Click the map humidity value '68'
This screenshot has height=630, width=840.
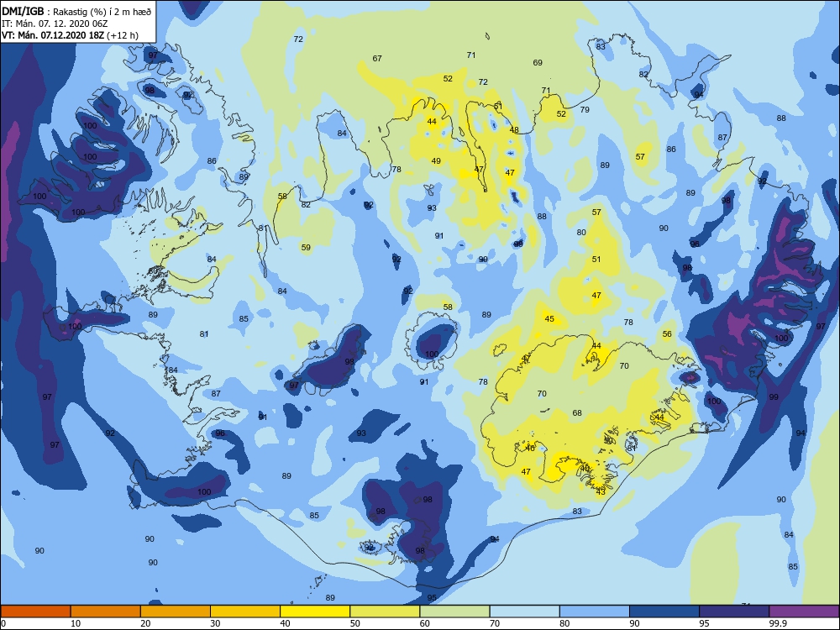pos(577,413)
